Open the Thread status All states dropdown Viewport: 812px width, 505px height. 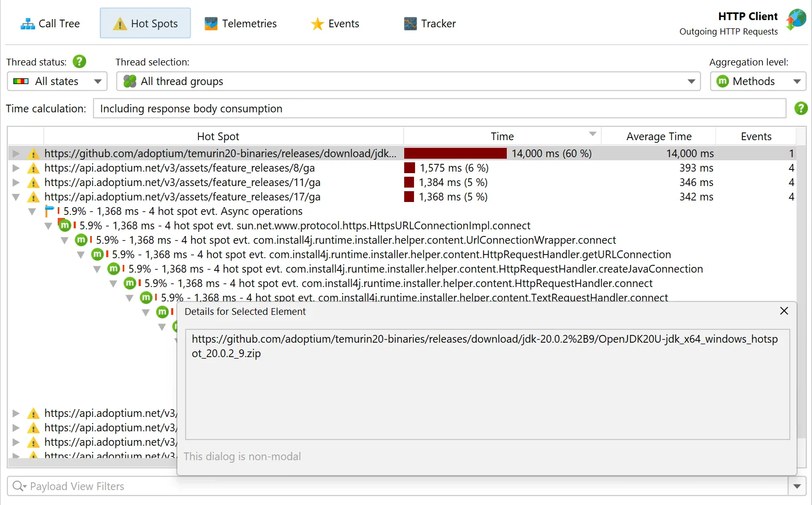[57, 81]
